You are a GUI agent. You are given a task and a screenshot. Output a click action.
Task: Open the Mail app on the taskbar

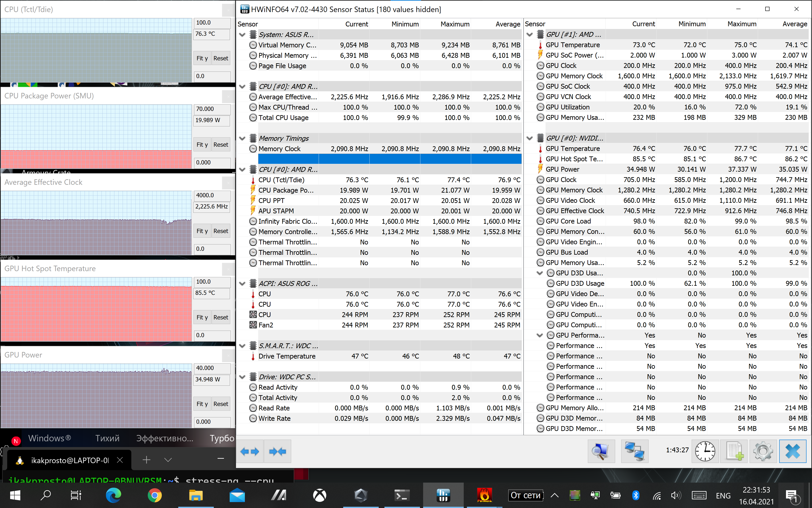[x=237, y=495]
